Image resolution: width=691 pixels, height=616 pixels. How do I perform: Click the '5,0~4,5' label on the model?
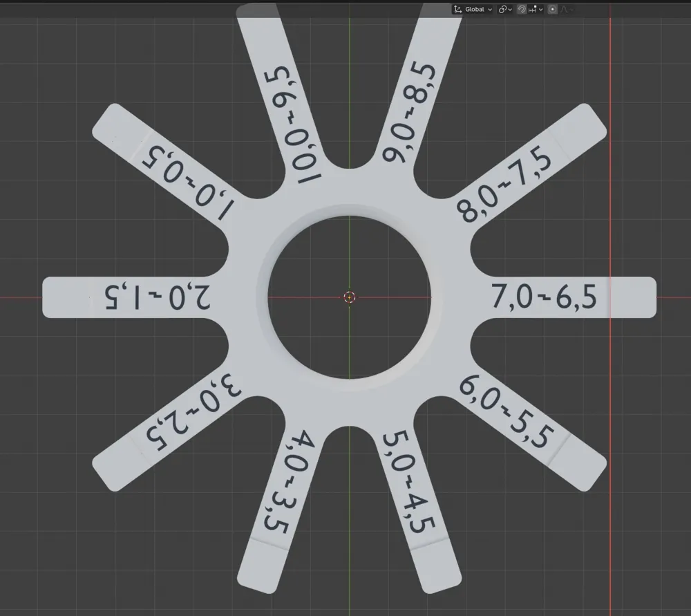click(x=408, y=483)
